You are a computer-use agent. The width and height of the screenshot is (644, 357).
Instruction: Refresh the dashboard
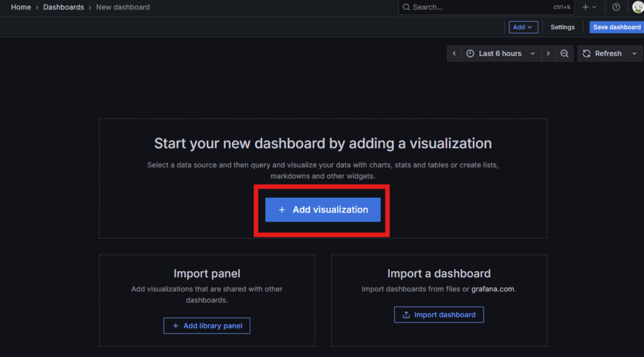[602, 54]
